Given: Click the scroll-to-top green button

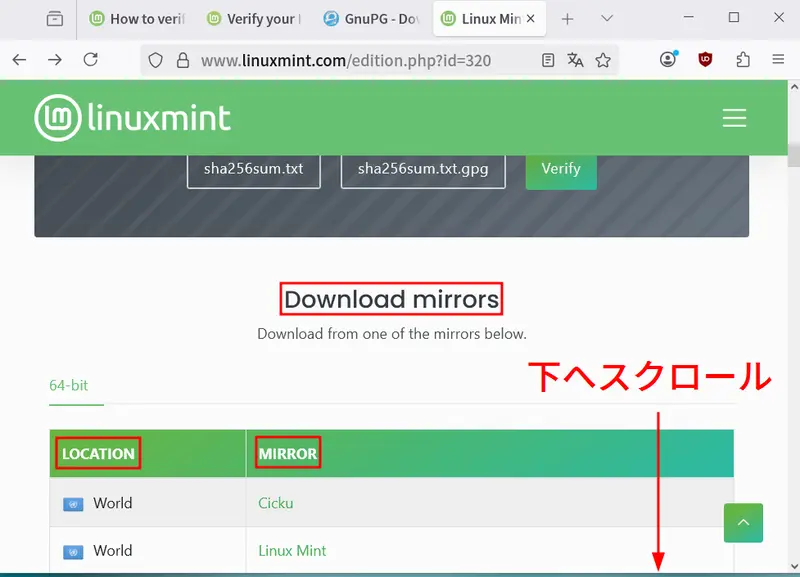Looking at the screenshot, I should [743, 523].
